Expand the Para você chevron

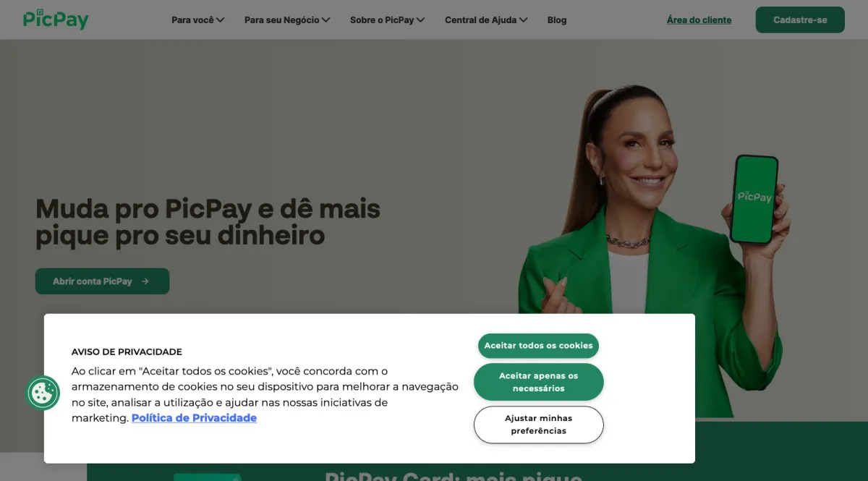pos(220,20)
